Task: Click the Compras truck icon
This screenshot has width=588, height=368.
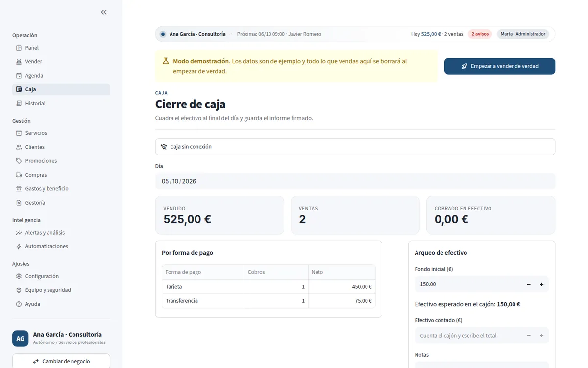Action: click(19, 175)
